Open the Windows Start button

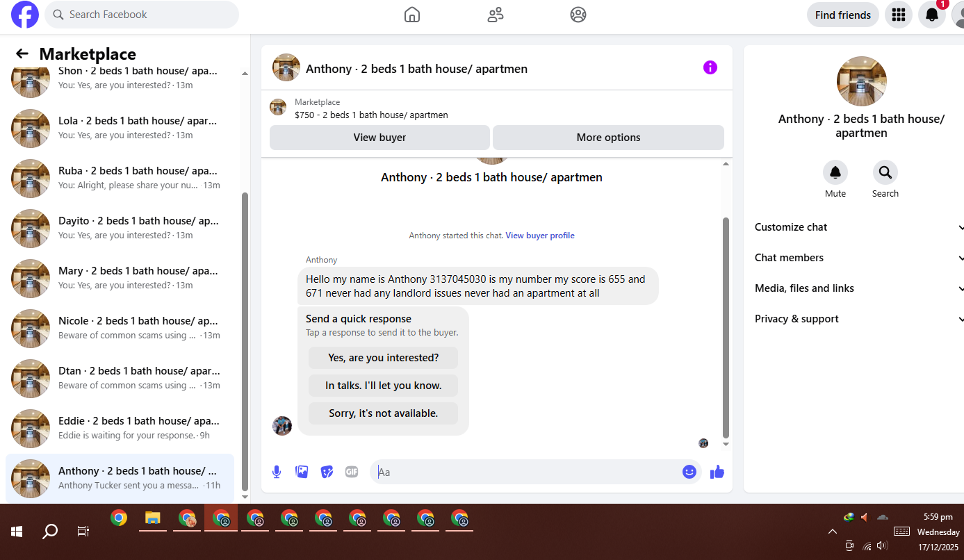click(17, 532)
